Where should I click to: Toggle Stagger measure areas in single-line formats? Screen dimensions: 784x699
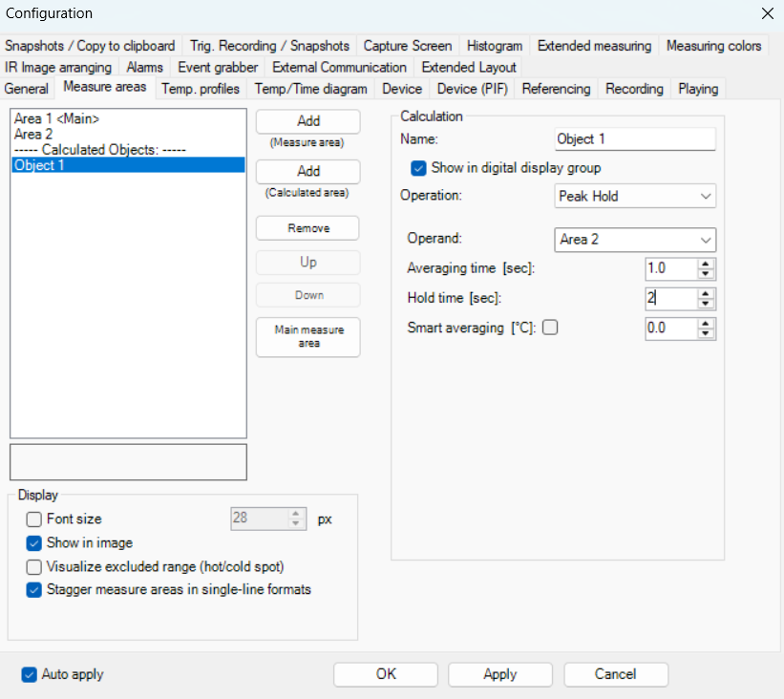click(x=34, y=590)
